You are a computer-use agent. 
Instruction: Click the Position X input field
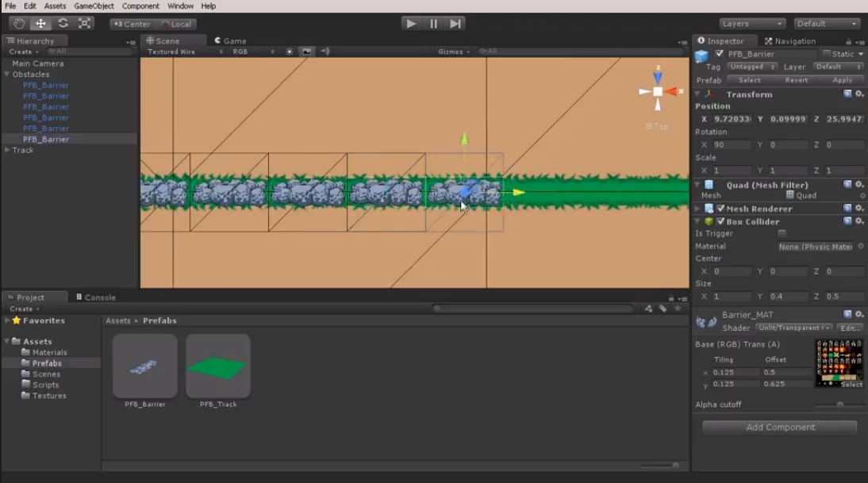pyautogui.click(x=732, y=119)
